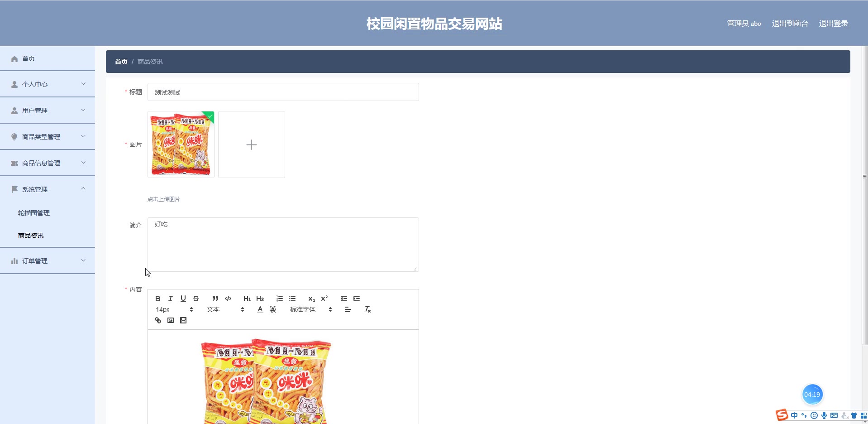Click the uploaded snack image thumbnail
Screen dimensions: 868x424
[181, 145]
